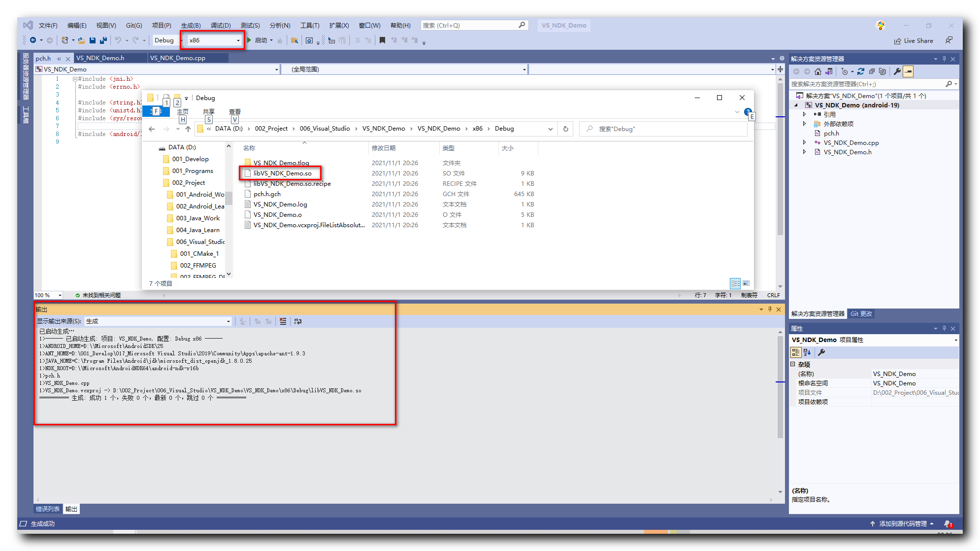The height and width of the screenshot is (551, 980).
Task: Switch to the 错误列表 error list tab
Action: pyautogui.click(x=48, y=509)
